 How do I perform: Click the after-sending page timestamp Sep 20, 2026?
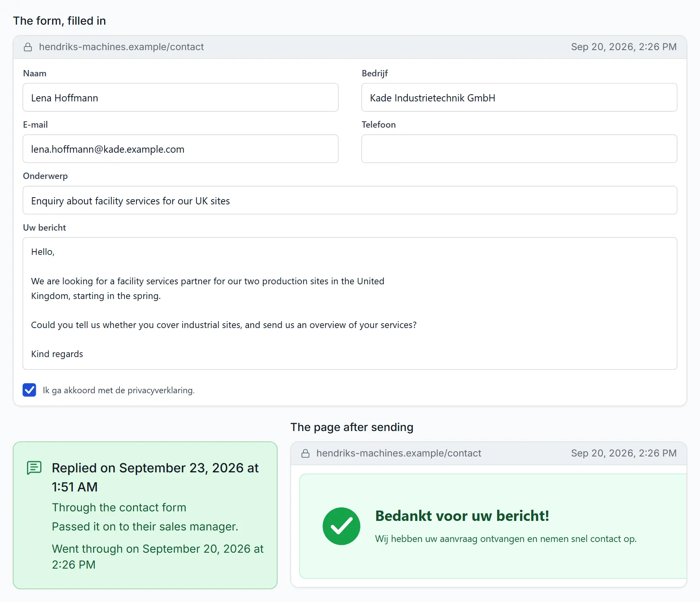click(x=624, y=453)
